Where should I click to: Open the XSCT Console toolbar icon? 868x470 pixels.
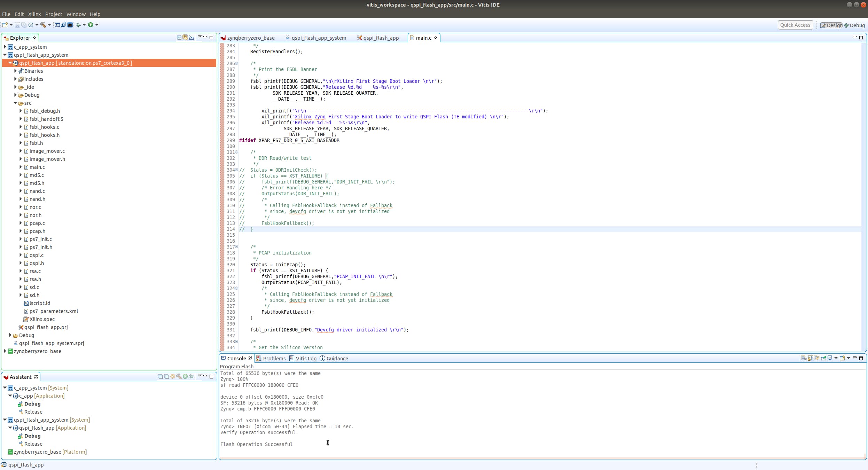57,25
